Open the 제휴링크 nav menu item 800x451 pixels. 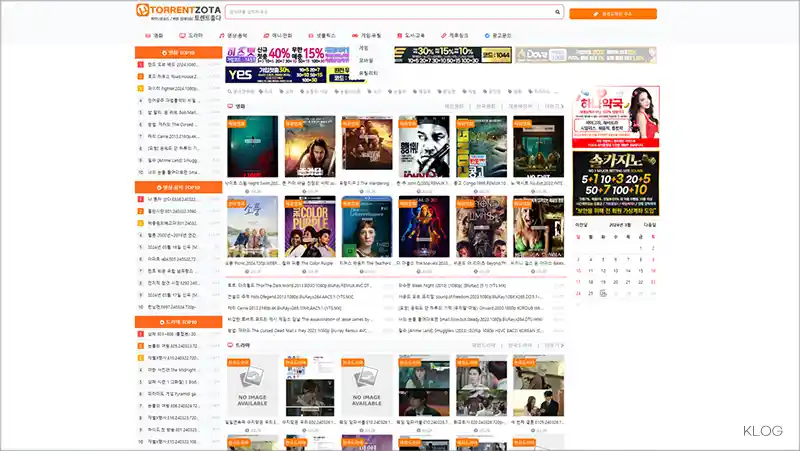pos(455,36)
